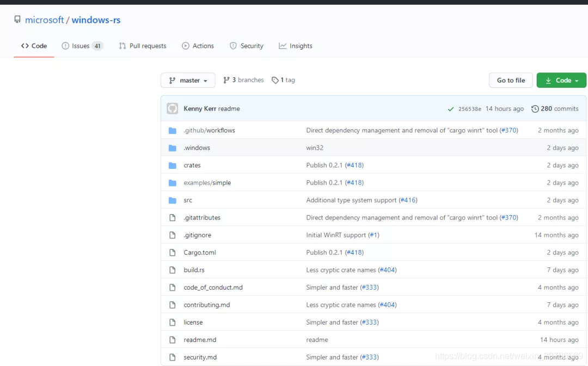Open the readme.md file
The image size is (588, 366).
click(x=200, y=339)
